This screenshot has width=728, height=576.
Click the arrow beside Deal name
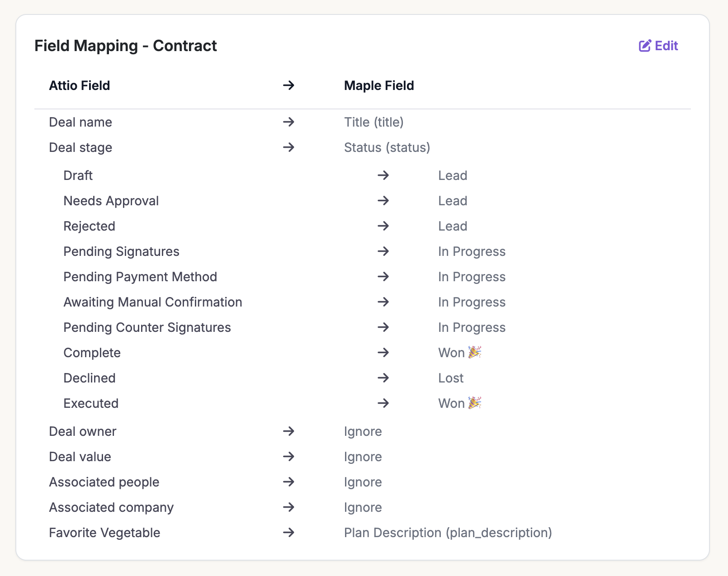pyautogui.click(x=288, y=122)
